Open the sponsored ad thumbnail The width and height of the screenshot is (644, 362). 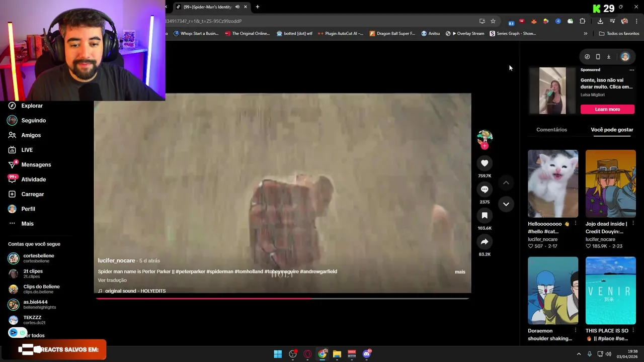pyautogui.click(x=552, y=90)
